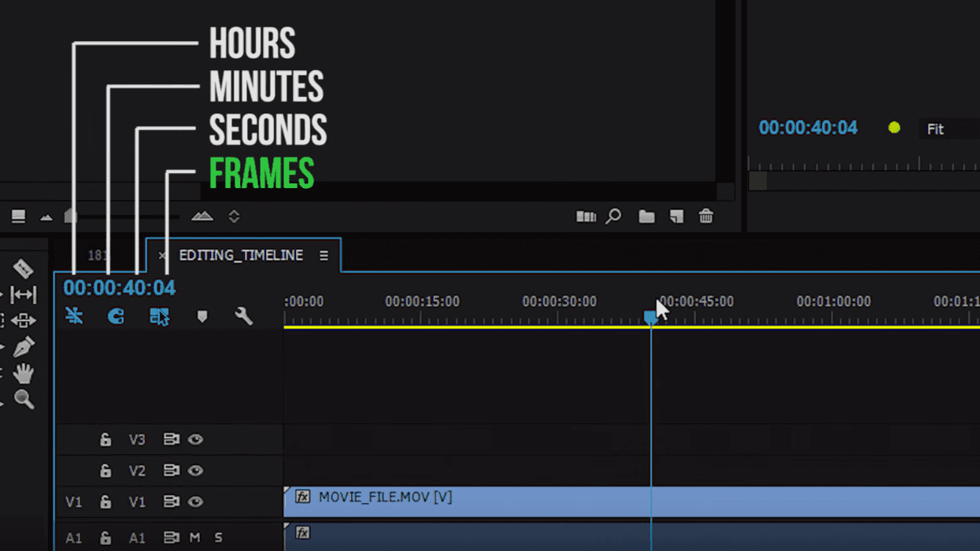Open Find with the magnifier icon
The image size is (980, 551).
pos(613,216)
